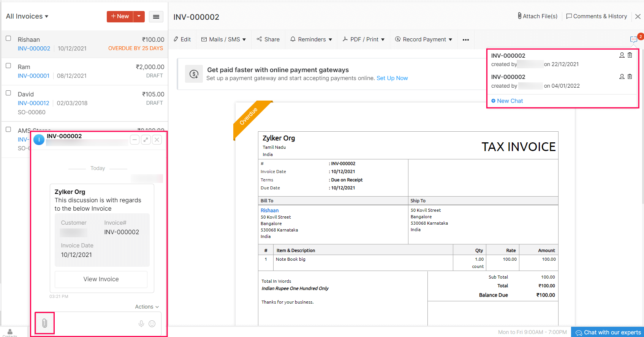Open the hamburger list view menu
The image size is (644, 337).
(156, 17)
